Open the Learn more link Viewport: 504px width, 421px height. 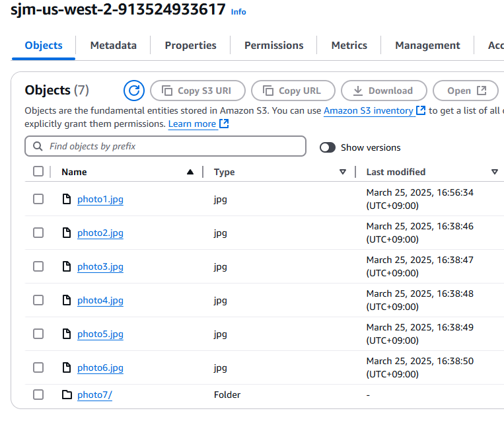(x=192, y=124)
